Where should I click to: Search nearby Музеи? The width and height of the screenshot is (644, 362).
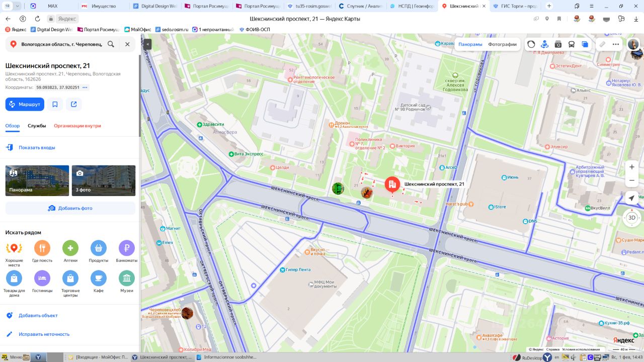click(x=127, y=282)
